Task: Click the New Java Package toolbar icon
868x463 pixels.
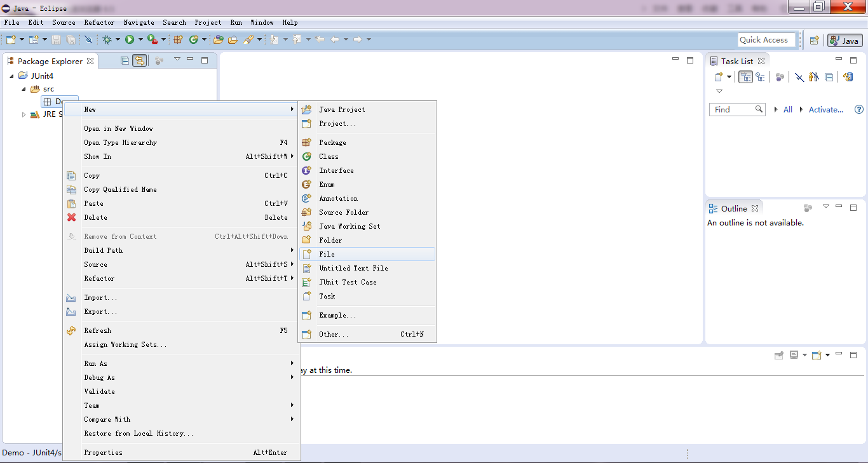Action: tap(178, 39)
